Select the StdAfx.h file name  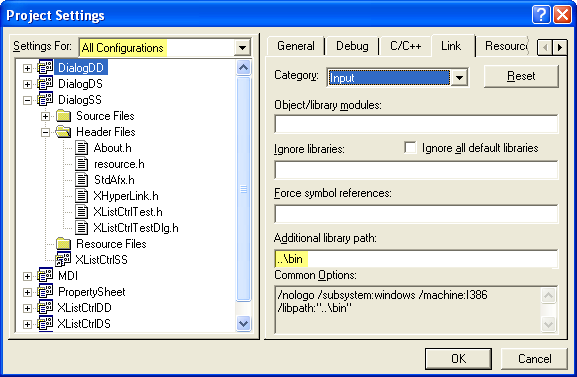tap(114, 180)
